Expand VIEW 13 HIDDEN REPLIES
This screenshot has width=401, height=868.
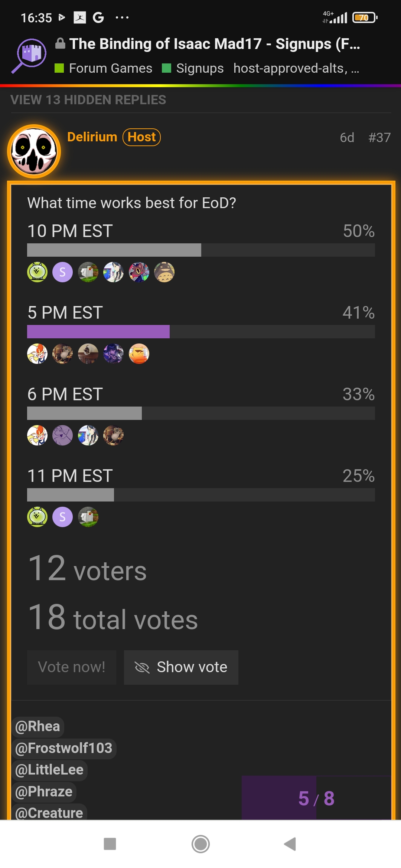88,100
